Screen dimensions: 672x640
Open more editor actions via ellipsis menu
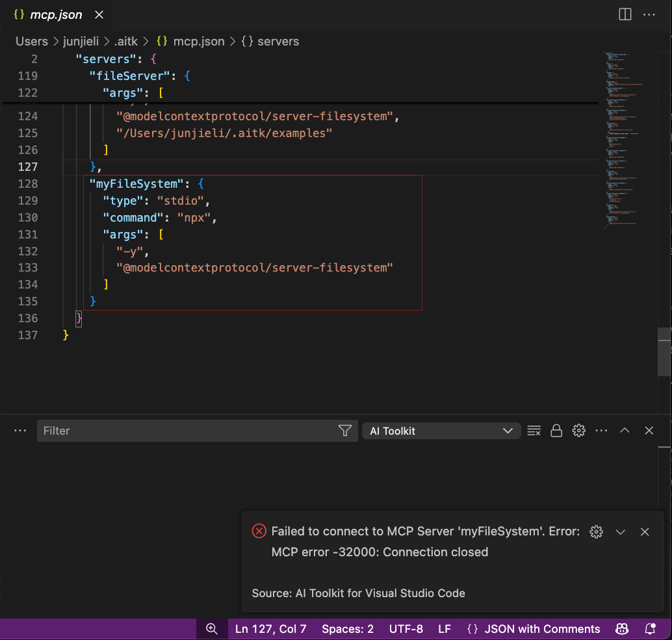pos(649,14)
